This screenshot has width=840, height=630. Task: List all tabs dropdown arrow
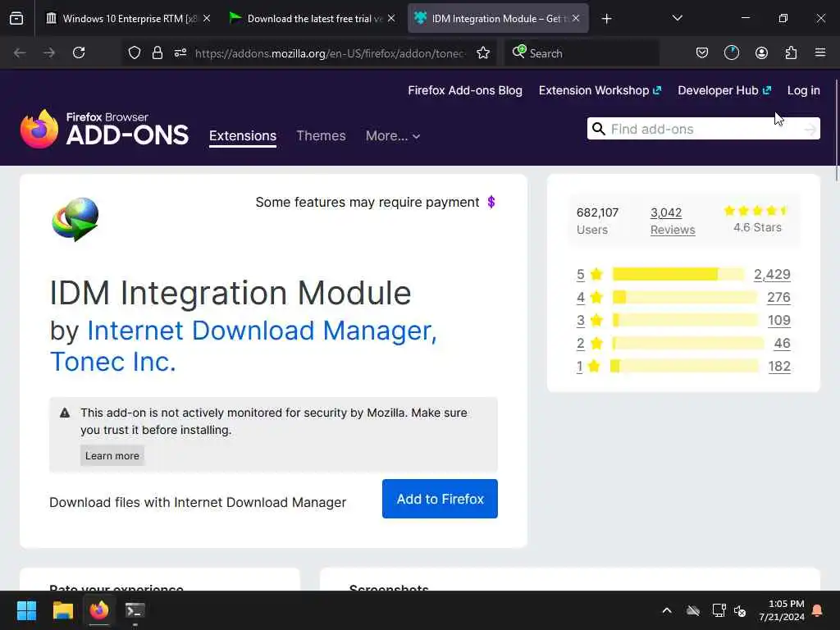(x=677, y=19)
